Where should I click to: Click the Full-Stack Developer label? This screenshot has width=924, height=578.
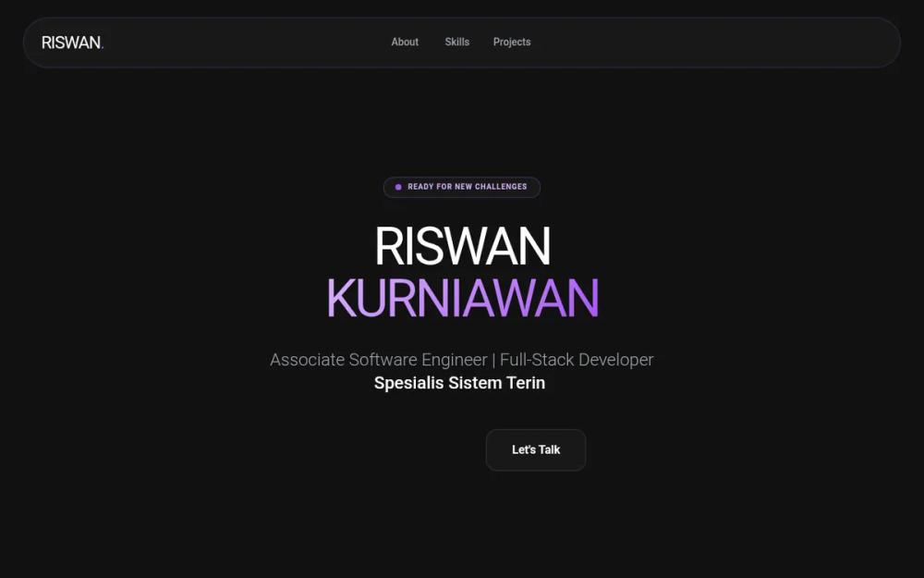pyautogui.click(x=577, y=360)
